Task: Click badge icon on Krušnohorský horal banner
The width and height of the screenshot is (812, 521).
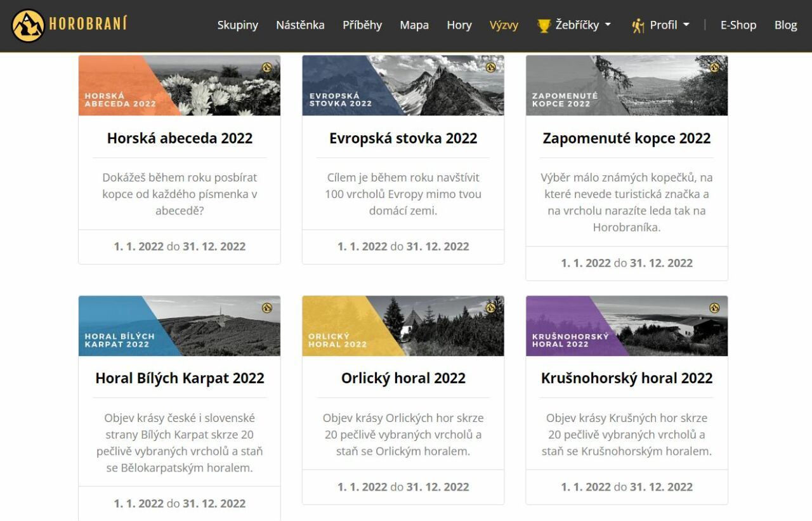Action: click(x=714, y=308)
